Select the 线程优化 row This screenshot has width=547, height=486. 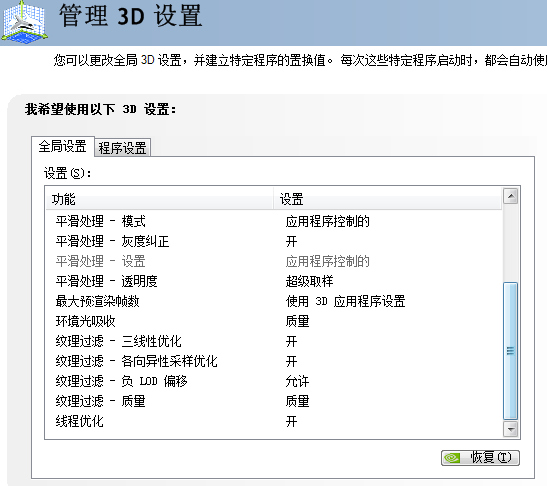pos(274,421)
